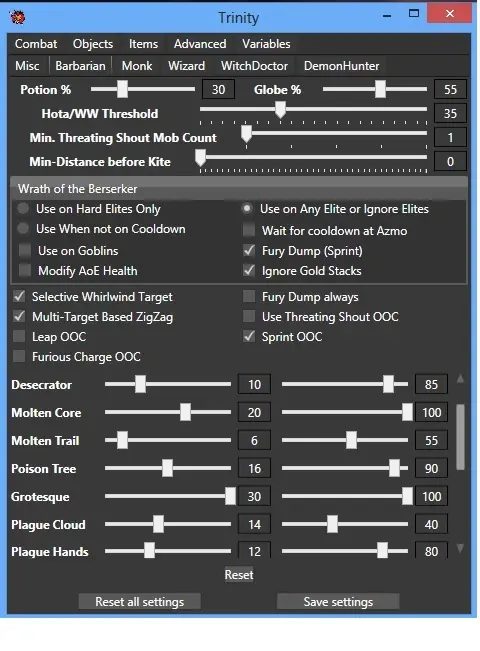Click Save settings

(x=338, y=602)
